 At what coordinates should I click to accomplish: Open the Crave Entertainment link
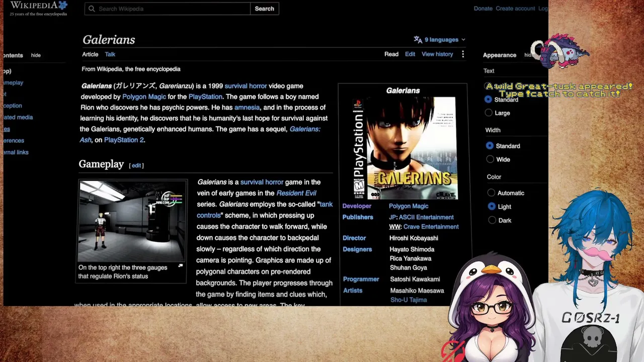[431, 227]
